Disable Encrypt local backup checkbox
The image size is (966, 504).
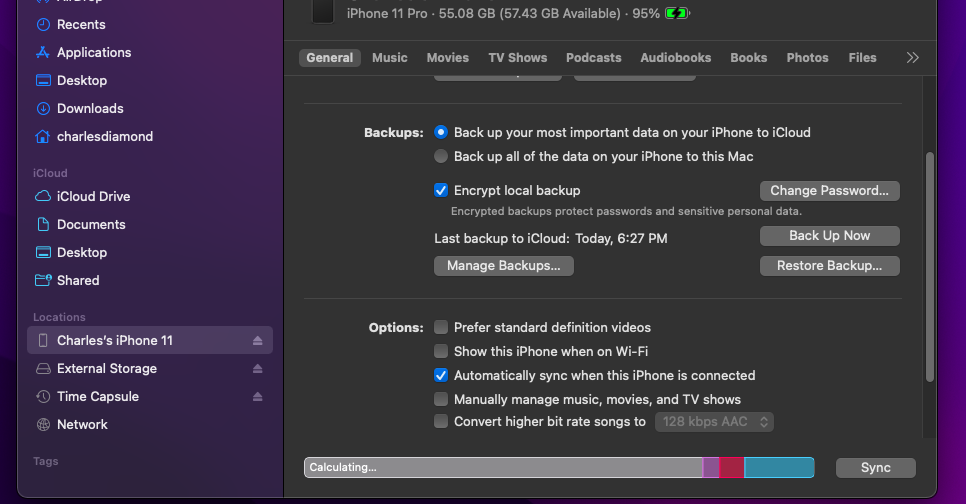(x=441, y=190)
